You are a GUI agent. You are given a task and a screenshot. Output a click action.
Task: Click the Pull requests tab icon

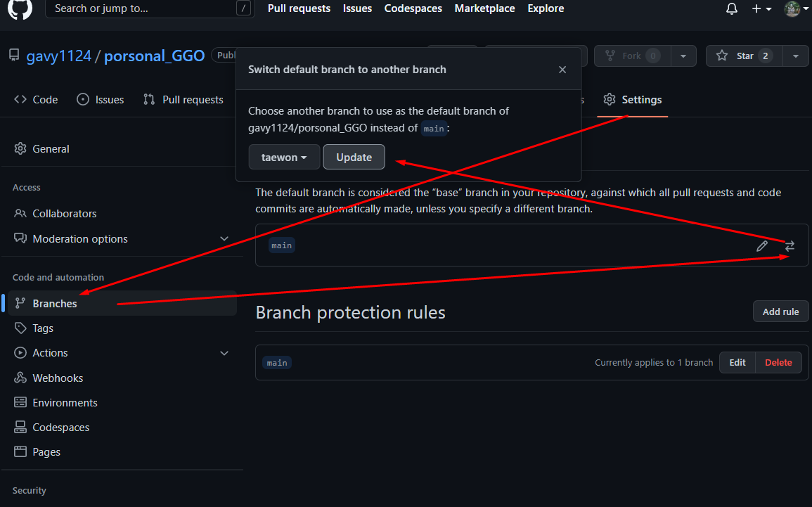click(x=149, y=99)
